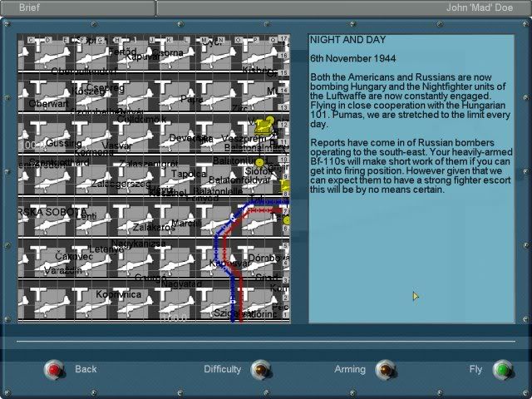This screenshot has height=399, width=532.
Task: Click map grid row number 12
Action: click(284, 125)
